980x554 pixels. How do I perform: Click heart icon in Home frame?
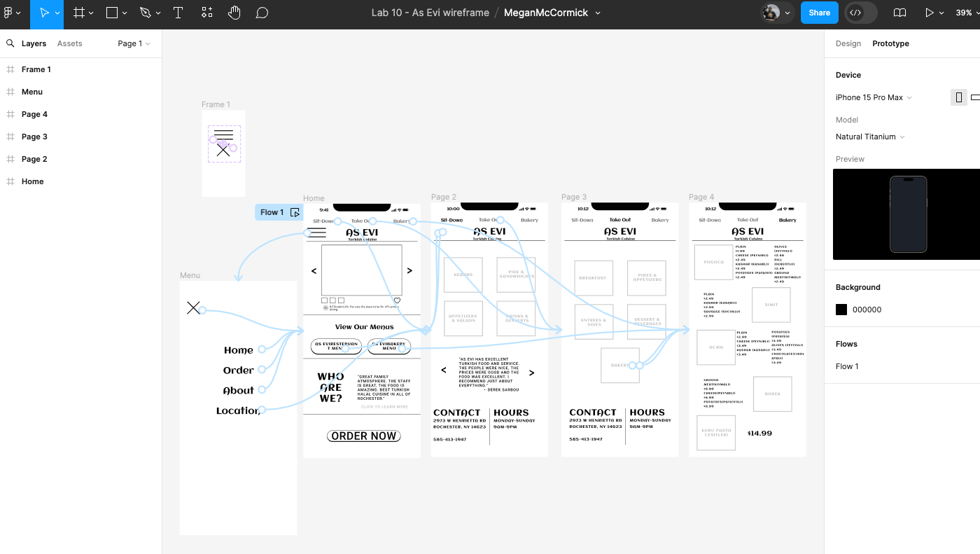(x=397, y=300)
